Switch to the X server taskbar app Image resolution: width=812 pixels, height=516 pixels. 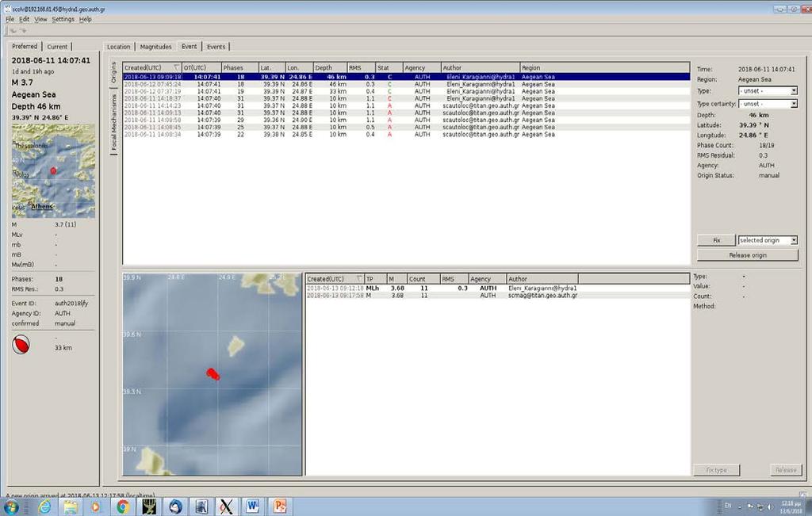226,506
